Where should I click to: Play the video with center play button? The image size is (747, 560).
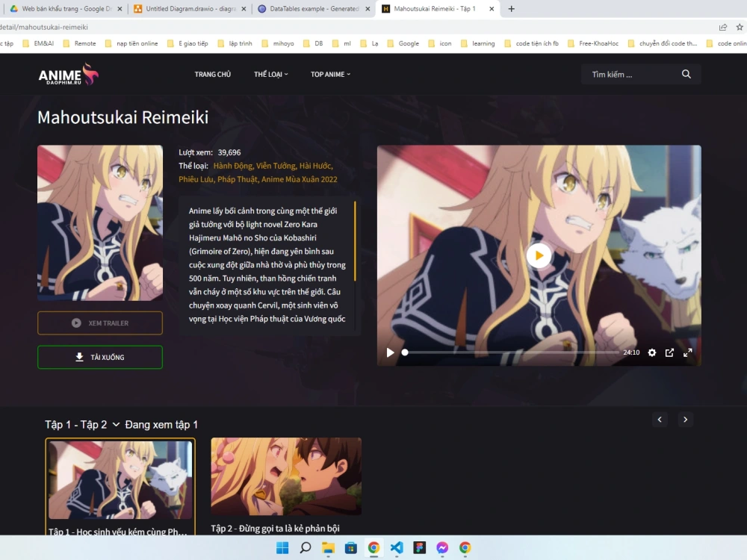(539, 255)
